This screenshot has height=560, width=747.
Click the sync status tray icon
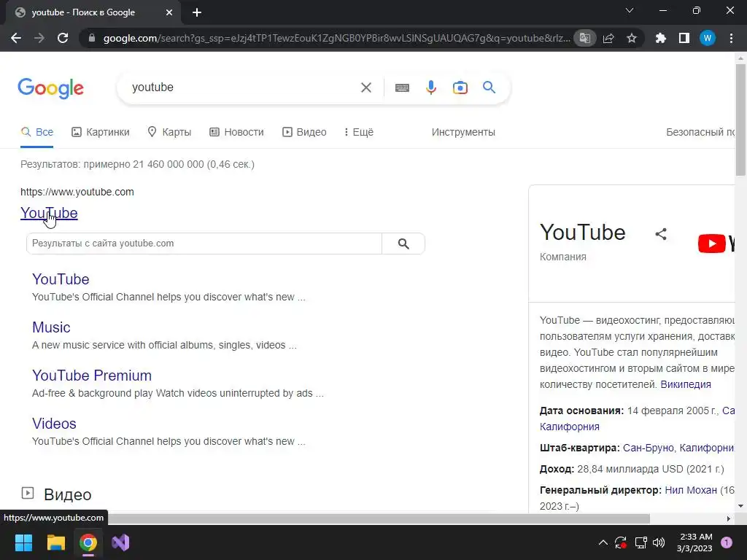(621, 542)
